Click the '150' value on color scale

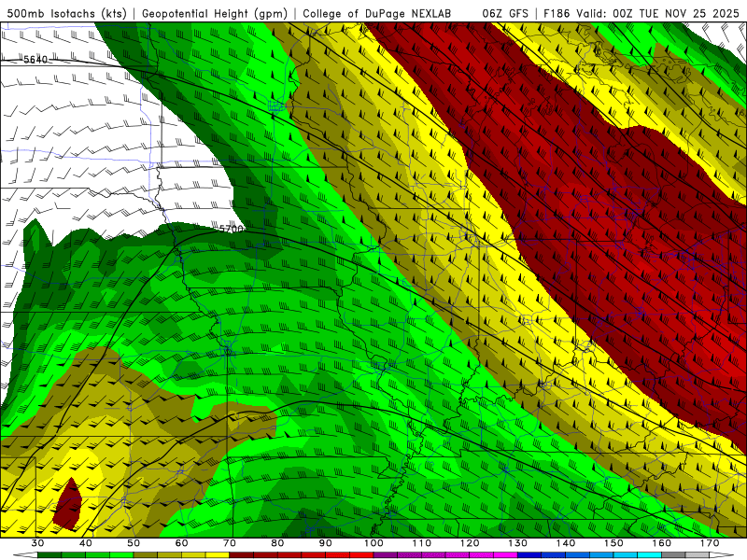(614, 543)
